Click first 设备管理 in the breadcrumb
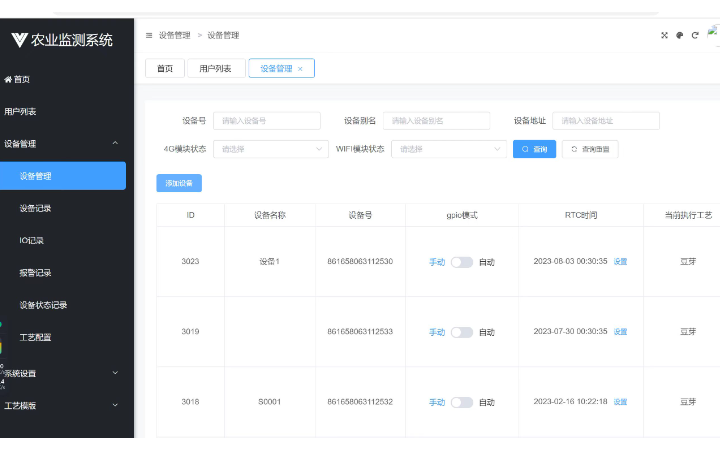The width and height of the screenshot is (720, 450). [174, 35]
